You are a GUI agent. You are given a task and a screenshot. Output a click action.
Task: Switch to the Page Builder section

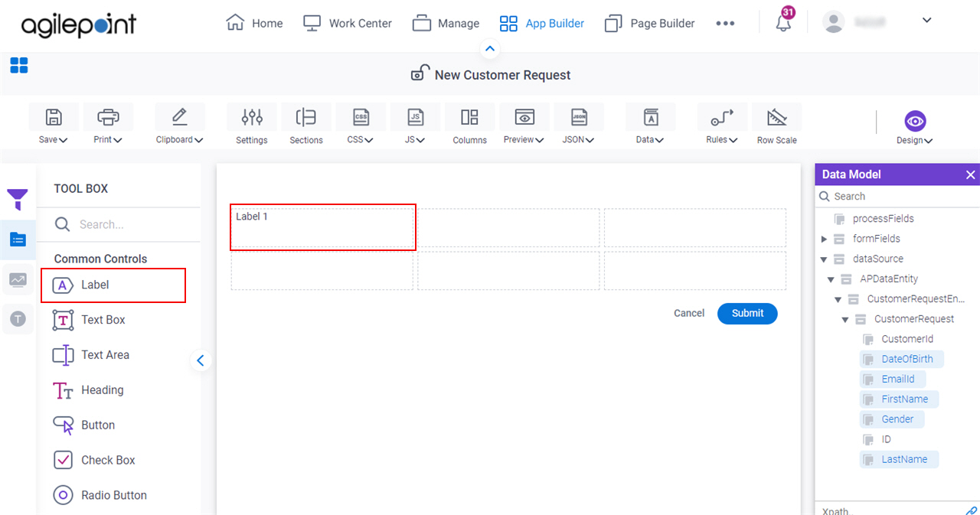649,23
